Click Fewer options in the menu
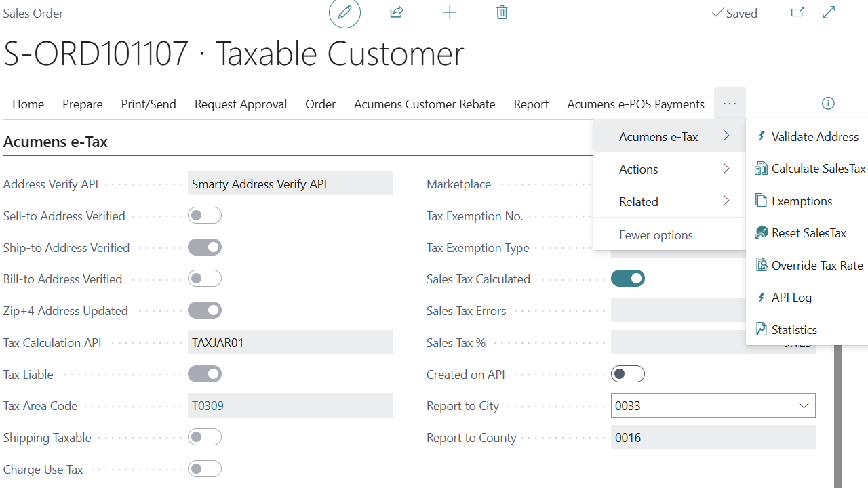Screen dimensions: 868x488 [656, 235]
